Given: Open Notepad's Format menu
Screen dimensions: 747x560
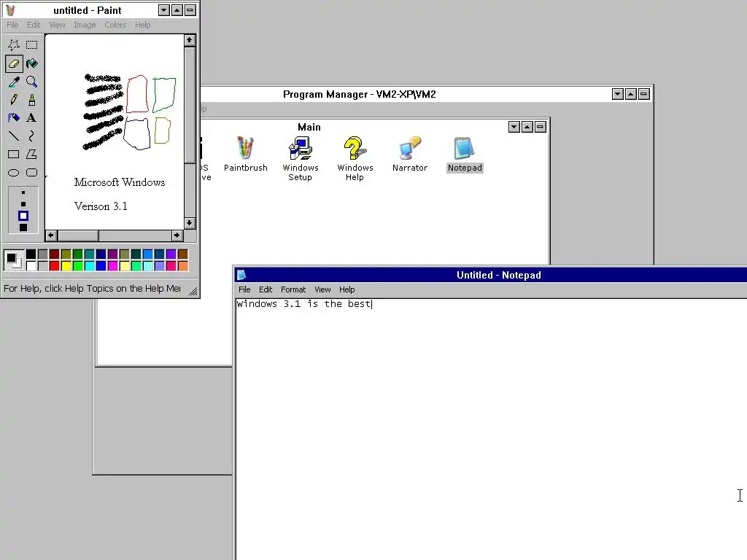Looking at the screenshot, I should point(293,289).
